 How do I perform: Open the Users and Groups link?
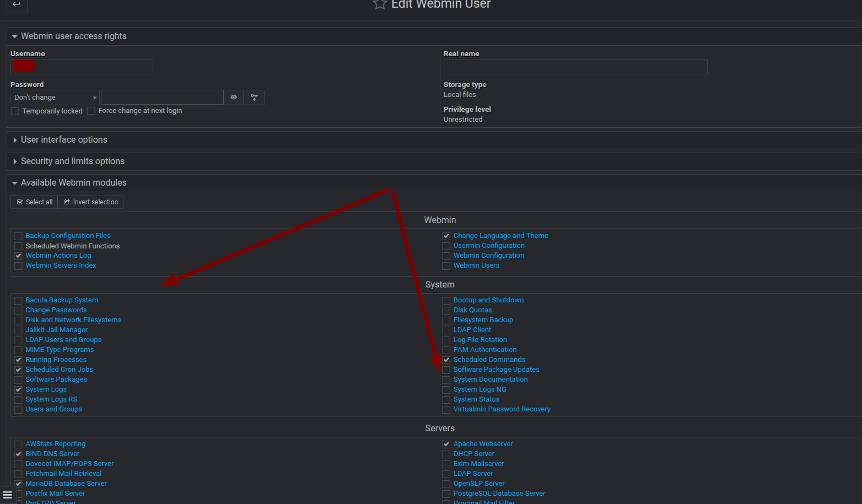tap(53, 409)
